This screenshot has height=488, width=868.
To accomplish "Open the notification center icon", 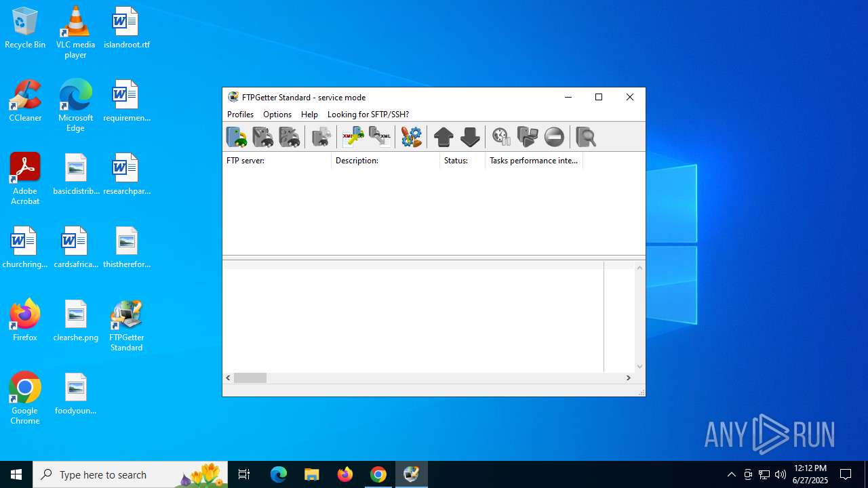I will click(846, 474).
